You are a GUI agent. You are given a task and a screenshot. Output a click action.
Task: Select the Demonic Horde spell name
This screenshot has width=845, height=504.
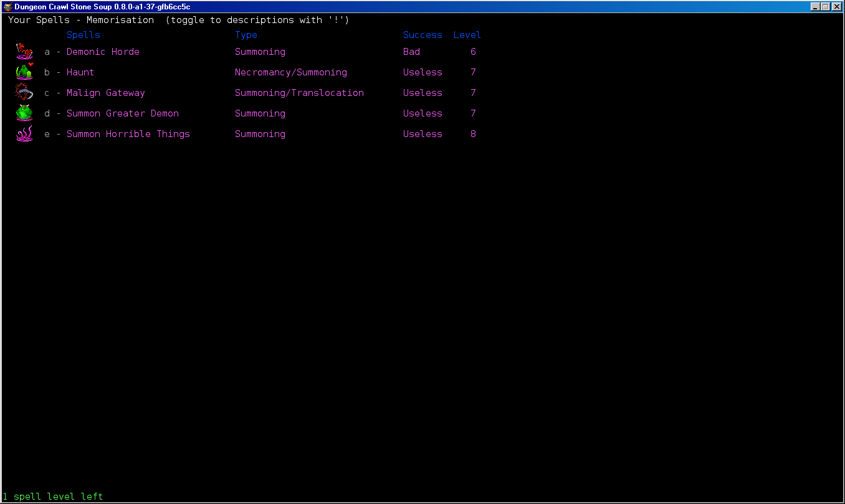[103, 52]
